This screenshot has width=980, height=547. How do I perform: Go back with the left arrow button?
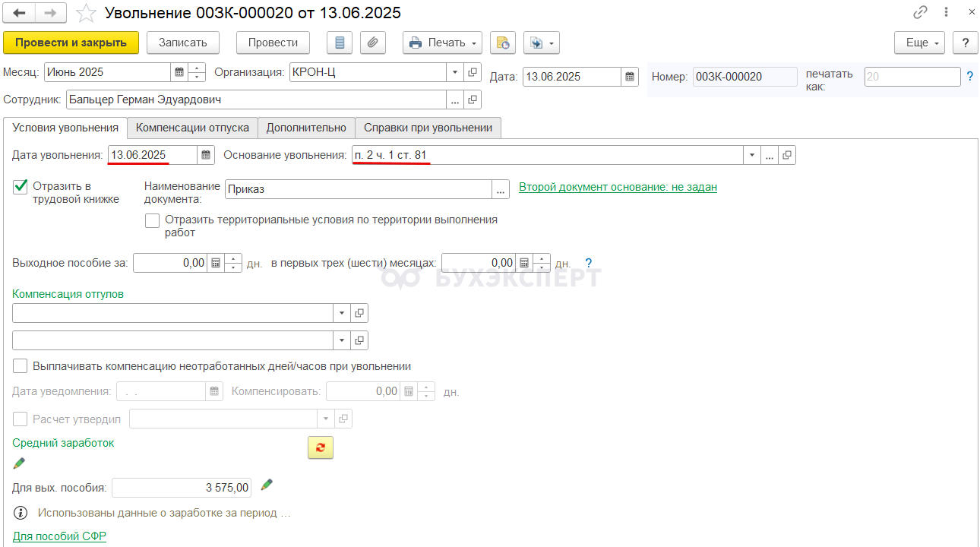(x=20, y=13)
